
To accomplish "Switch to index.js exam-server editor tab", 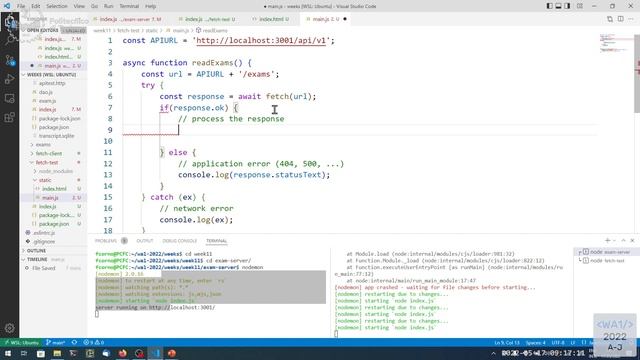I will click(131, 19).
